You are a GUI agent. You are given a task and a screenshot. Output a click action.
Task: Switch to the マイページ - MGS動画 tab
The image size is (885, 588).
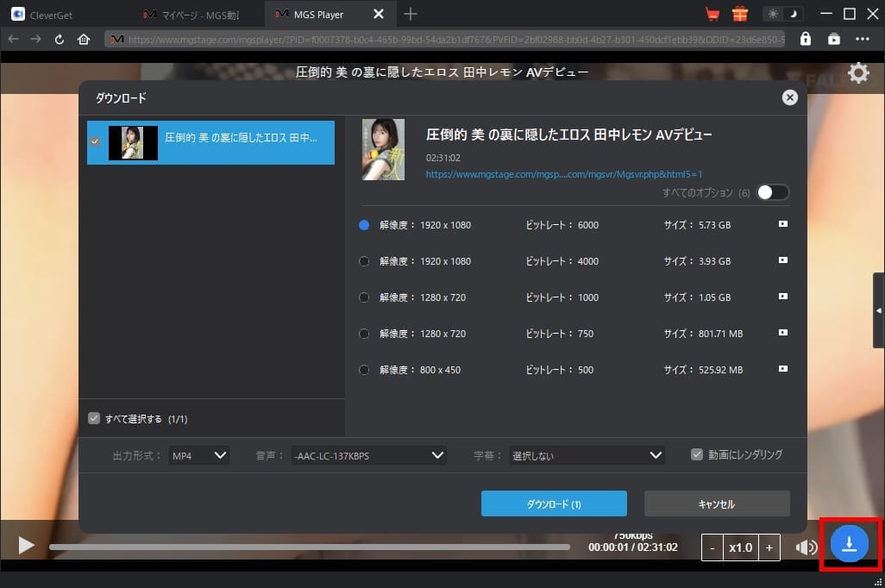(x=193, y=15)
